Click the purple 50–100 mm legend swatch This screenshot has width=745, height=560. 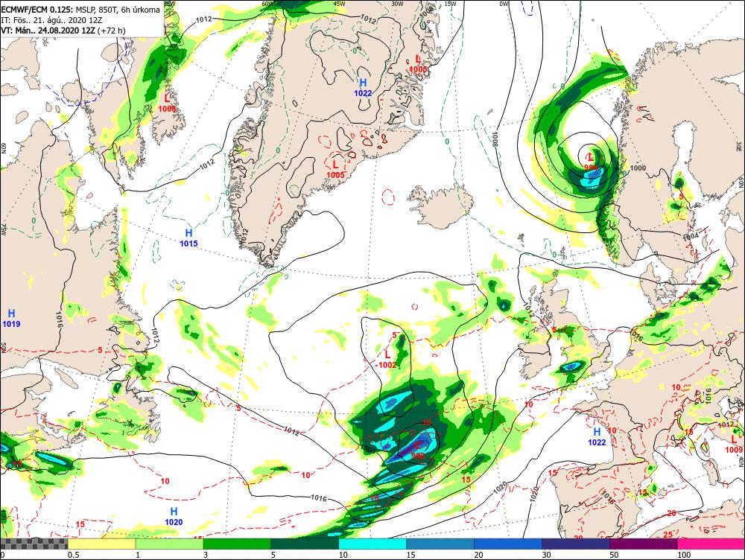tap(644, 544)
